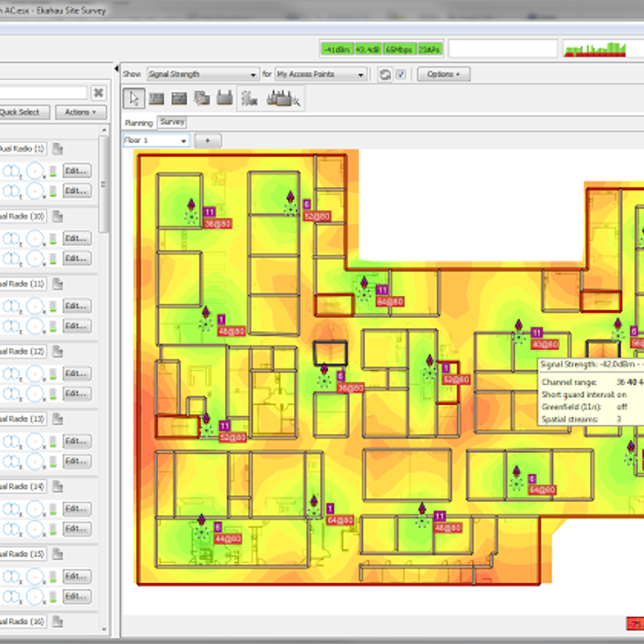Viewport: 644px width, 644px height.
Task: Clear the search with the X icon
Action: tap(98, 93)
